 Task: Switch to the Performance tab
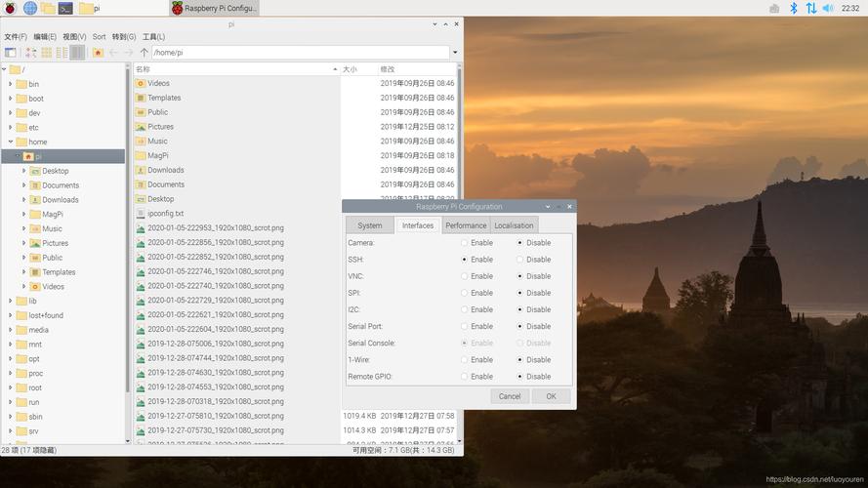466,225
